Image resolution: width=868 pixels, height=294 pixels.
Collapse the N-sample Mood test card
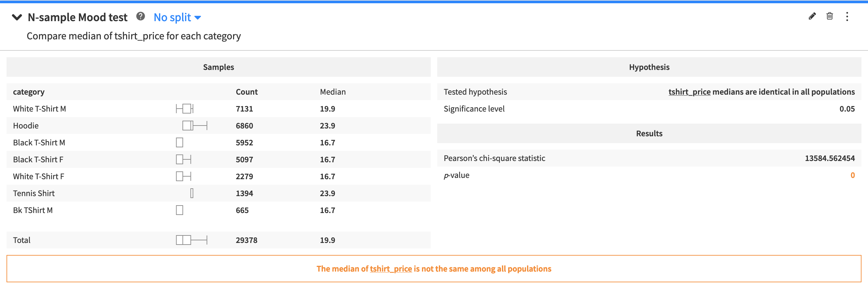(x=17, y=17)
